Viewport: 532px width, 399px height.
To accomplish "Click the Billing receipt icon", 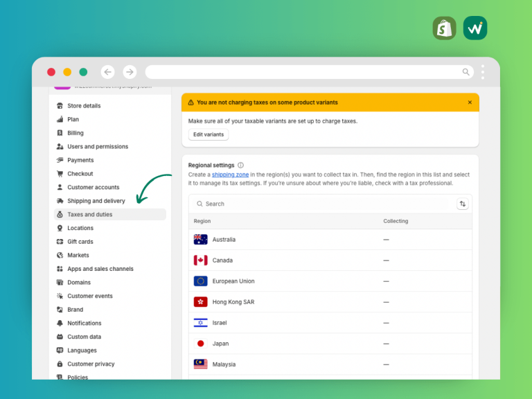I will 60,133.
